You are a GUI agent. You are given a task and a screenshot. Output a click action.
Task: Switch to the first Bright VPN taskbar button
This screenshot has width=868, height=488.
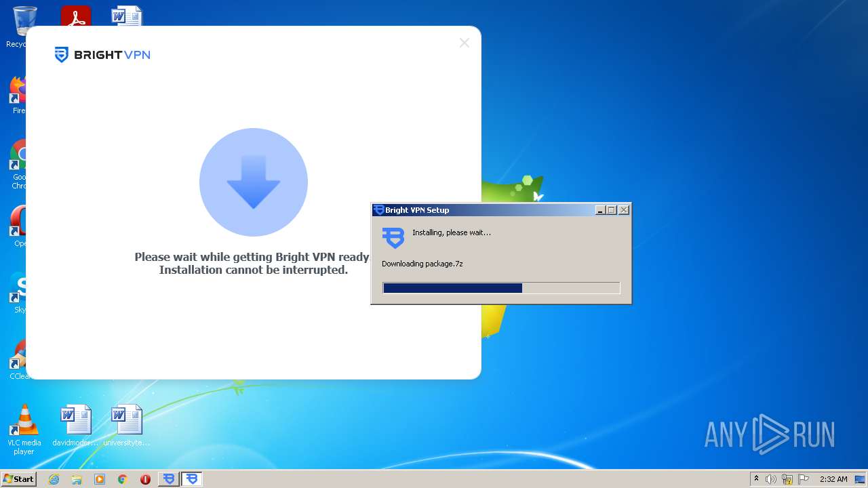(169, 479)
